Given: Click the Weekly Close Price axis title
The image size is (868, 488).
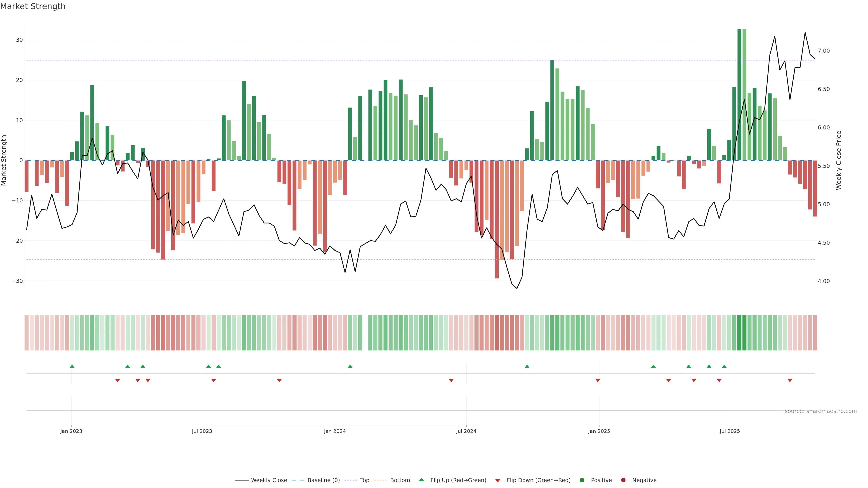Looking at the screenshot, I should [x=839, y=160].
